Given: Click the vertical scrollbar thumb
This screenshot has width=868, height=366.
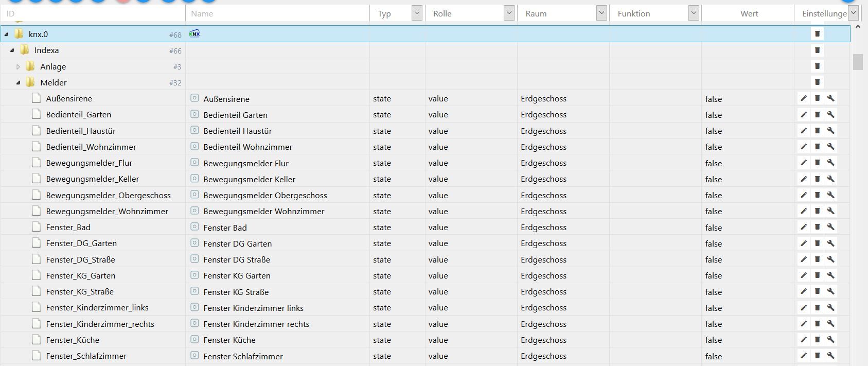Looking at the screenshot, I should click(858, 61).
